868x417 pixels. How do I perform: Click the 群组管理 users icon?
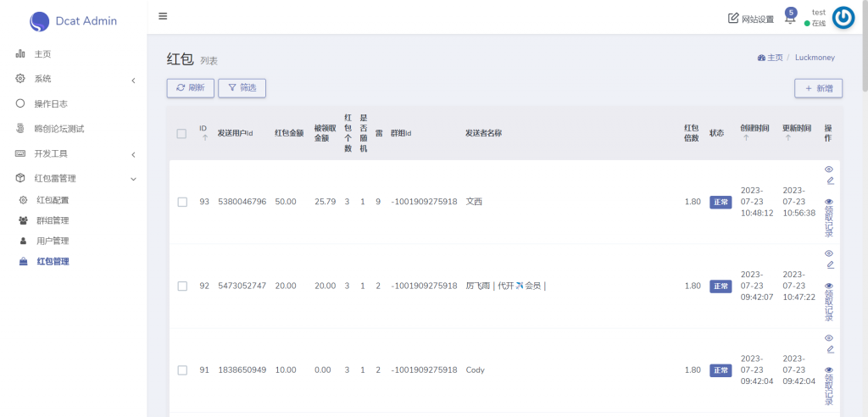23,220
